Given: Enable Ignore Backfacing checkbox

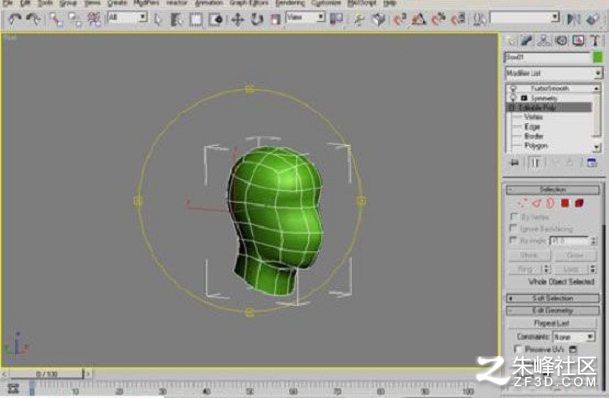Looking at the screenshot, I should pos(514,228).
